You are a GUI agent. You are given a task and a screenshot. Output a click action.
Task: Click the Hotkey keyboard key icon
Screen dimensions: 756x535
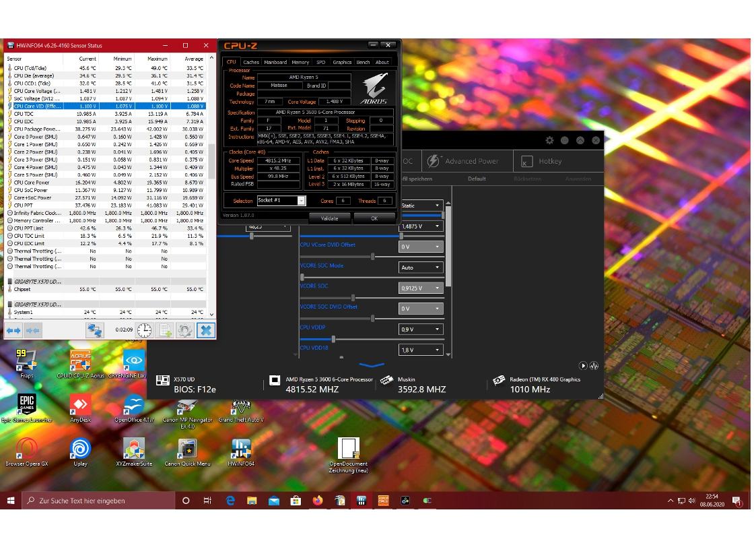click(526, 162)
